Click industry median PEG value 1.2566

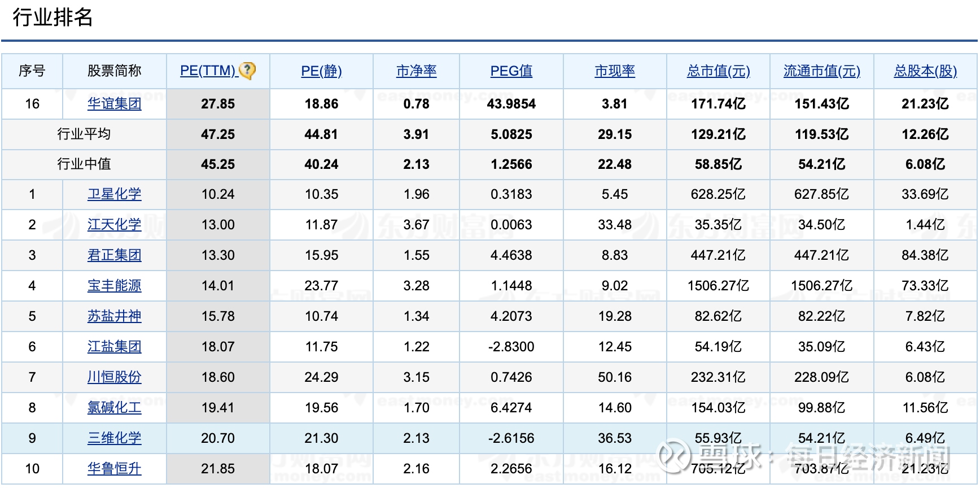coord(511,164)
